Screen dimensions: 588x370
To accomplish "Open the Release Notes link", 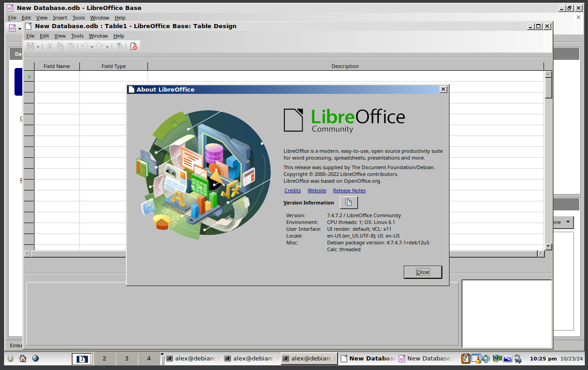I will [x=349, y=190].
